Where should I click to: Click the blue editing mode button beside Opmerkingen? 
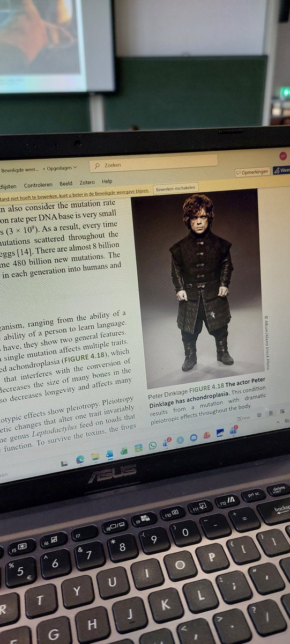pyautogui.click(x=281, y=170)
